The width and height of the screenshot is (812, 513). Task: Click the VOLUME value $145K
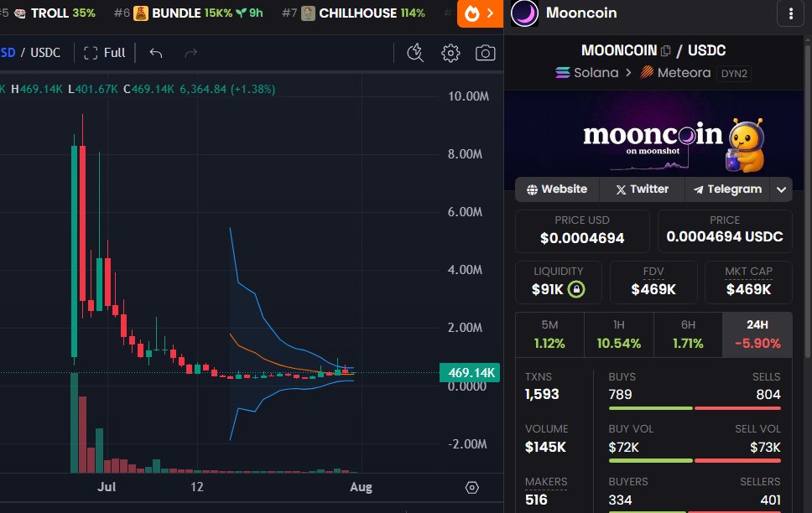point(545,447)
